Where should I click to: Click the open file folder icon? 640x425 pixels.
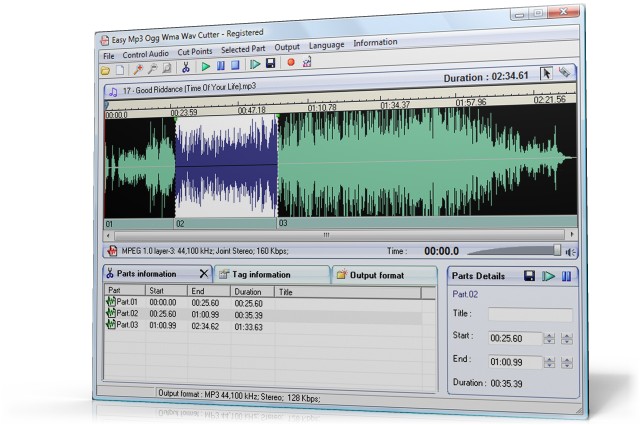(106, 68)
